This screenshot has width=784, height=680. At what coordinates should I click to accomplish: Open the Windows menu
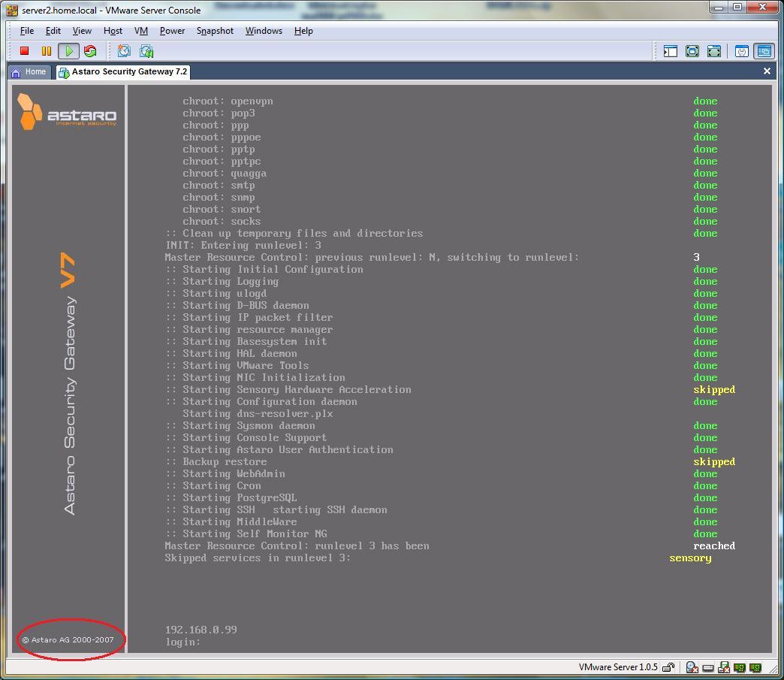[264, 31]
